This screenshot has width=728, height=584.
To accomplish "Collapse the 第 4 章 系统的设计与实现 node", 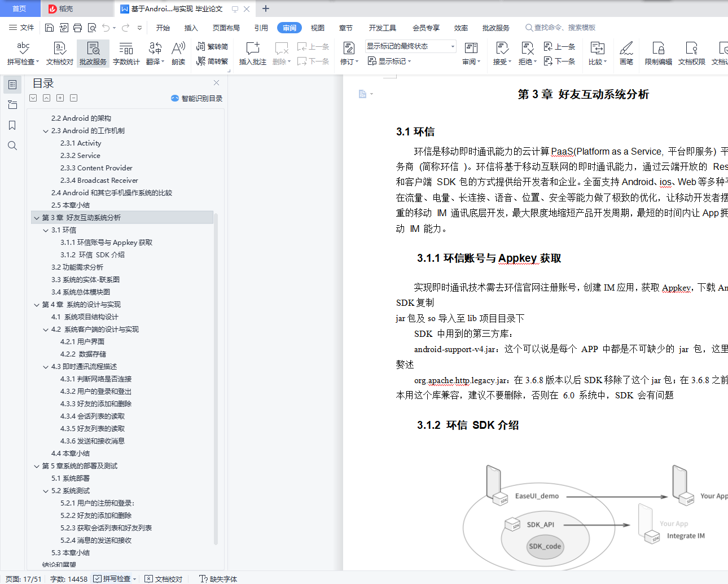I will 37,305.
